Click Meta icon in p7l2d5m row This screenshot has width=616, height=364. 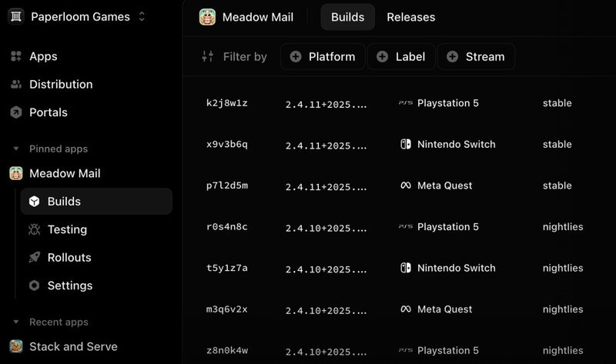pyautogui.click(x=406, y=185)
